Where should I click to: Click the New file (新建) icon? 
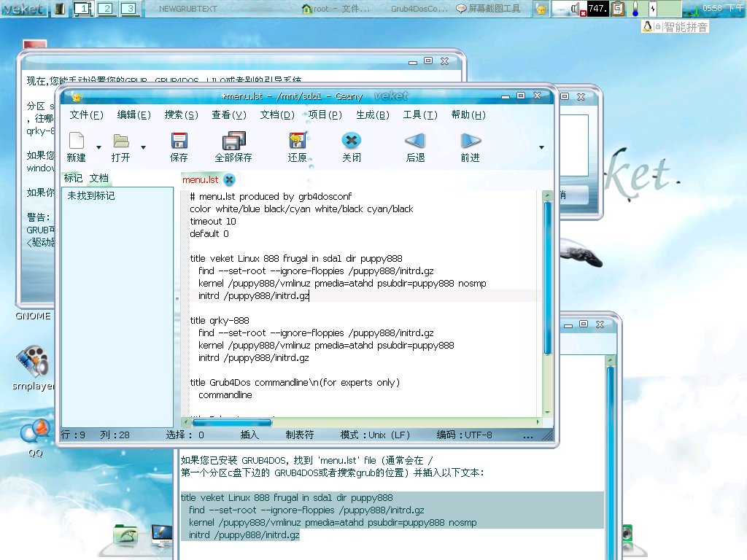point(77,141)
